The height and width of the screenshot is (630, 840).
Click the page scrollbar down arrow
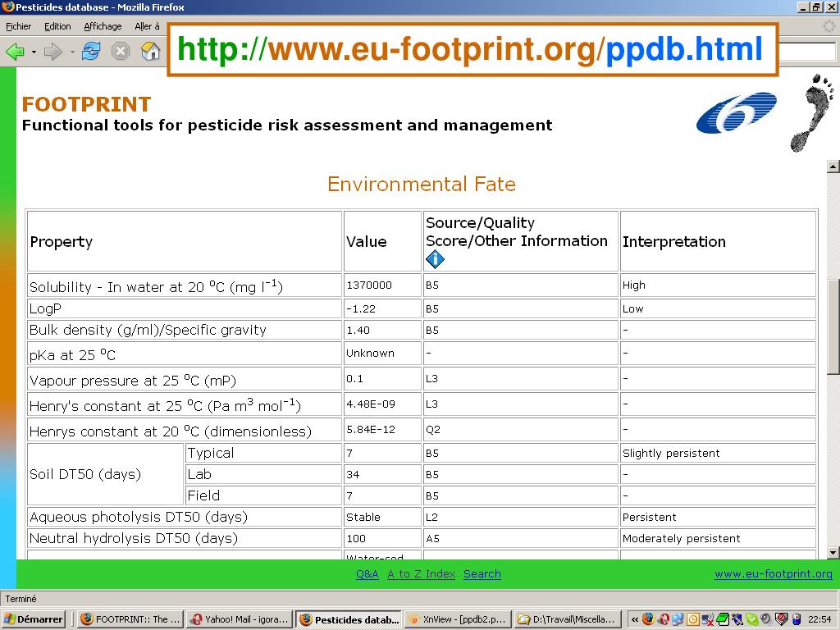833,552
